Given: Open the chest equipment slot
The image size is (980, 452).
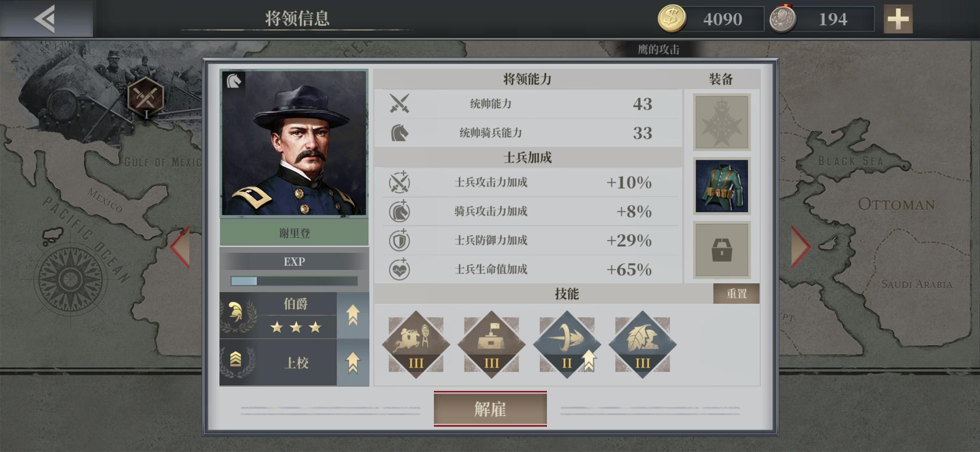Looking at the screenshot, I should click(x=722, y=250).
